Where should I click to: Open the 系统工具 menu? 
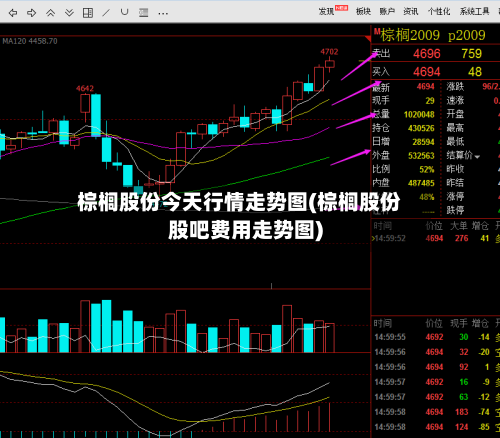(475, 12)
